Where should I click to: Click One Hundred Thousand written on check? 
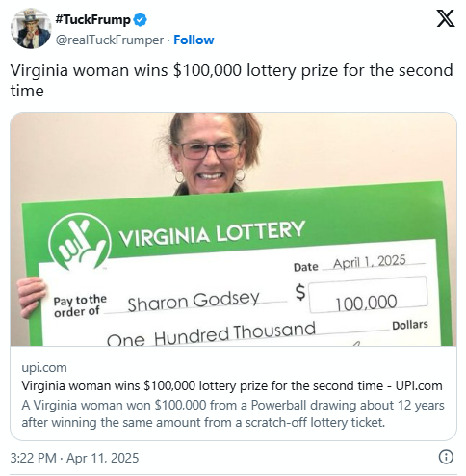(211, 335)
